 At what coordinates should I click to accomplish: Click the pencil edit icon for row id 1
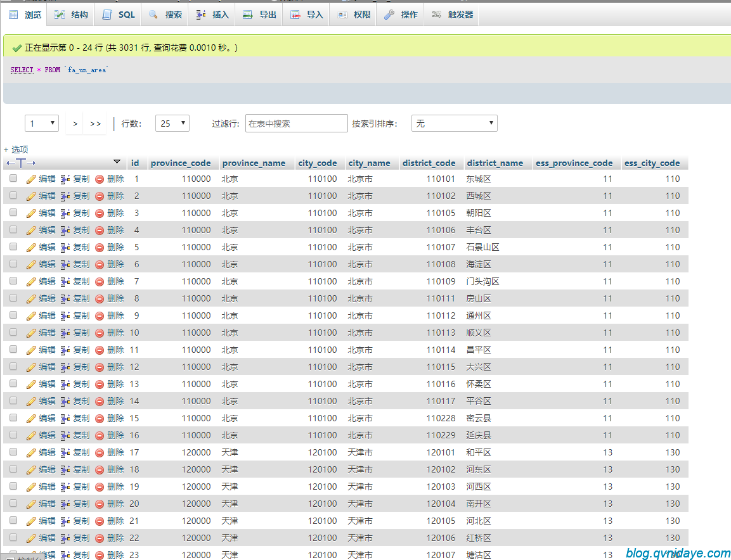pos(31,179)
